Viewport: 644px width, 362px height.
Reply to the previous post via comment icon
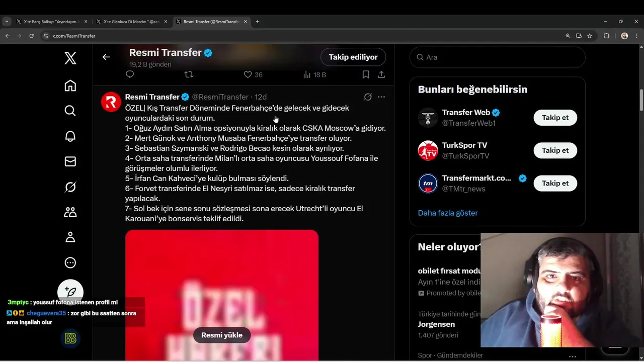click(130, 74)
